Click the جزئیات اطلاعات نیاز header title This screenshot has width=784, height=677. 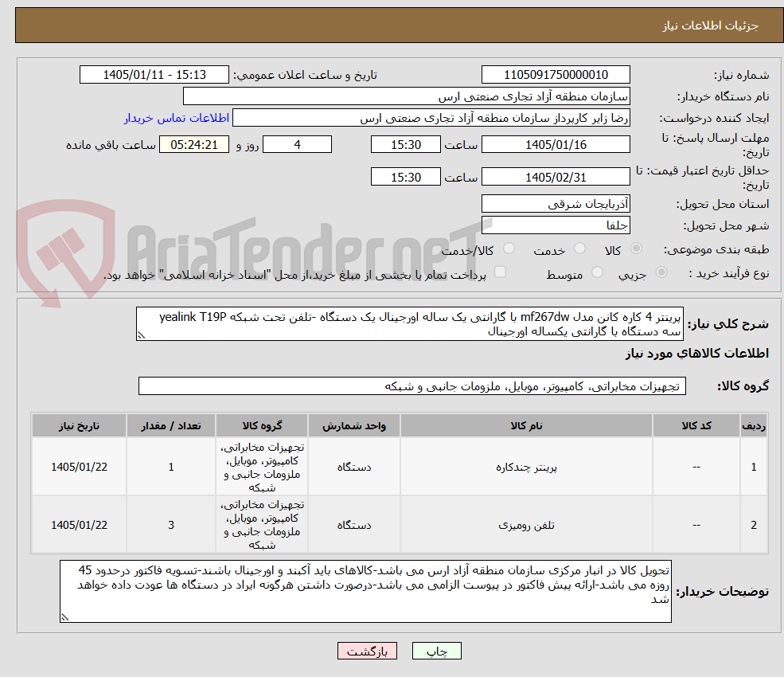coord(710,25)
